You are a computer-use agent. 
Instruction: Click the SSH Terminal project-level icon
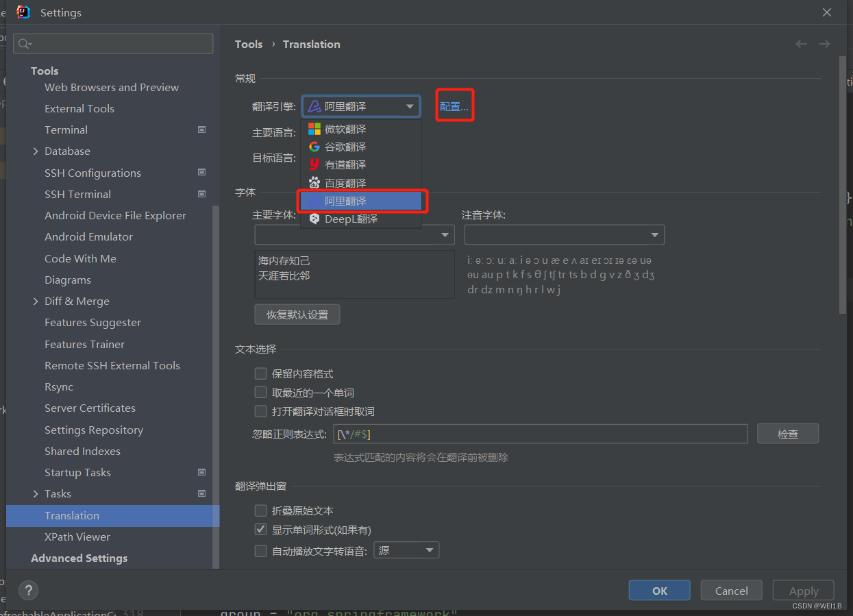tap(201, 194)
